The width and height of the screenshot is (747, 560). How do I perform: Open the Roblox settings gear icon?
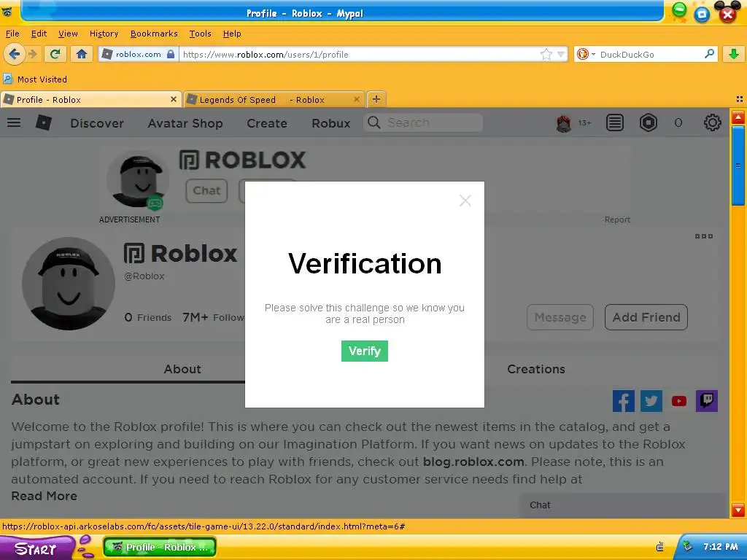pos(712,122)
